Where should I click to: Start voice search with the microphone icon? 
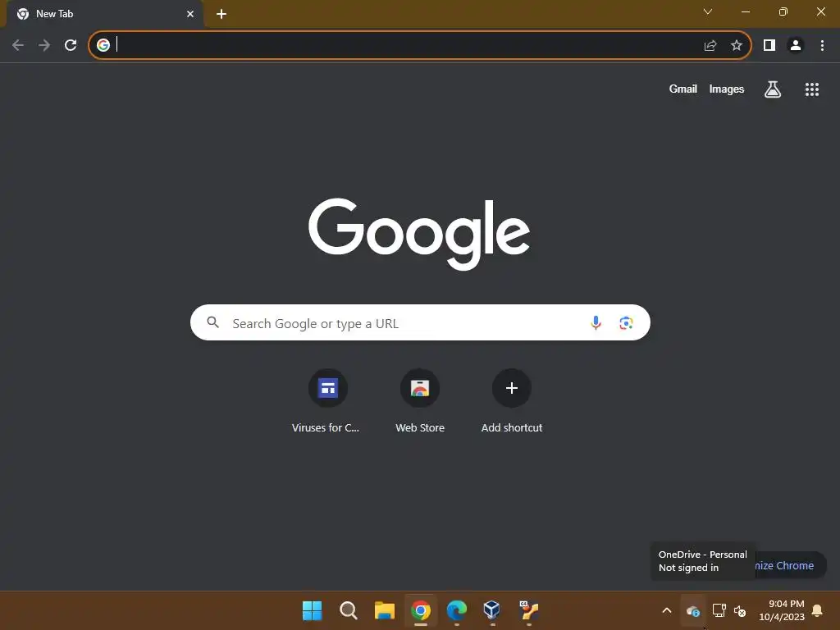[596, 322]
